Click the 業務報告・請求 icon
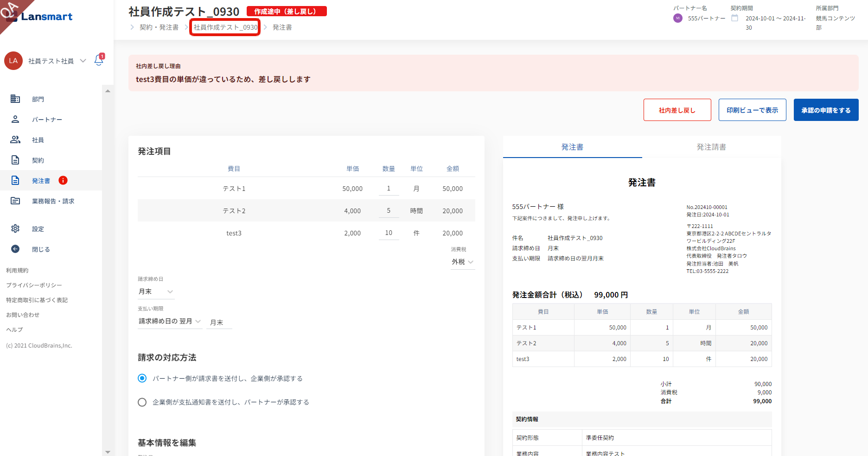 [x=15, y=201]
